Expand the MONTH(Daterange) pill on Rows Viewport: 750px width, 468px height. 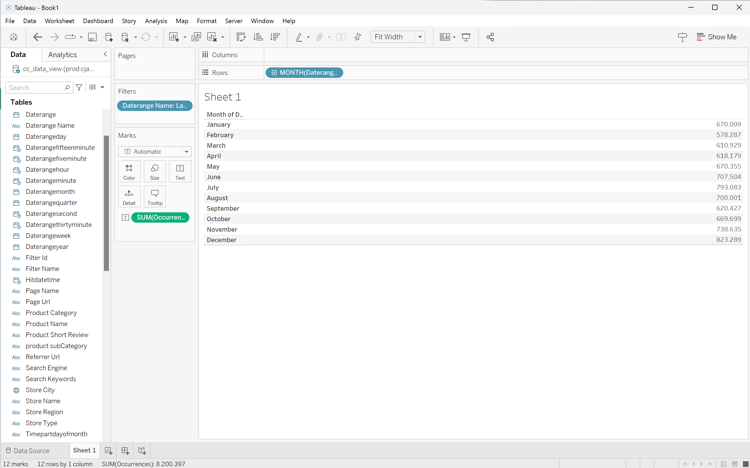(x=274, y=73)
